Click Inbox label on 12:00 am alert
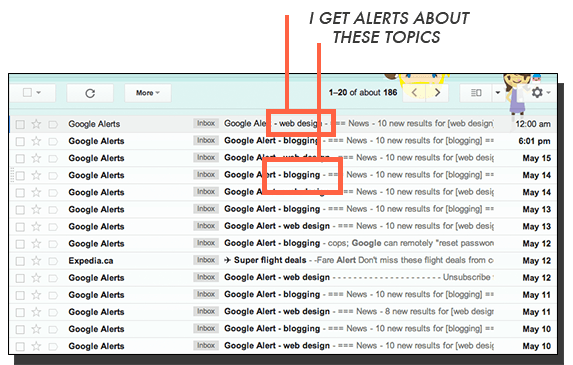Image resolution: width=573 pixels, height=365 pixels. click(206, 123)
